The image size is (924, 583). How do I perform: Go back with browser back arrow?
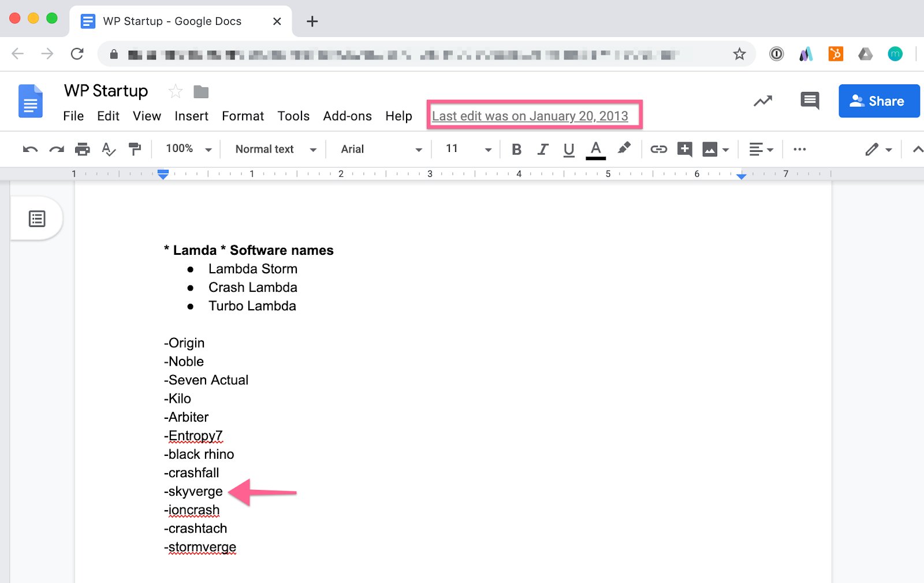pyautogui.click(x=18, y=54)
